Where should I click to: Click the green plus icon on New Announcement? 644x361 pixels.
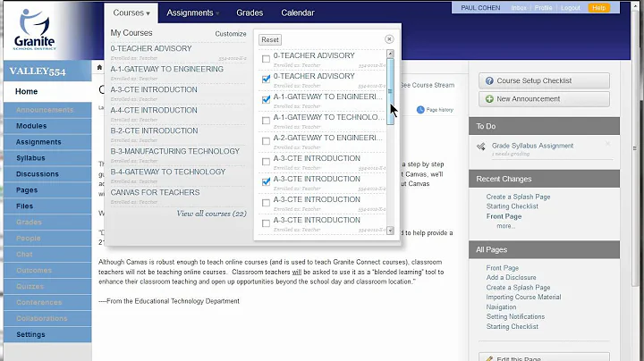(489, 99)
